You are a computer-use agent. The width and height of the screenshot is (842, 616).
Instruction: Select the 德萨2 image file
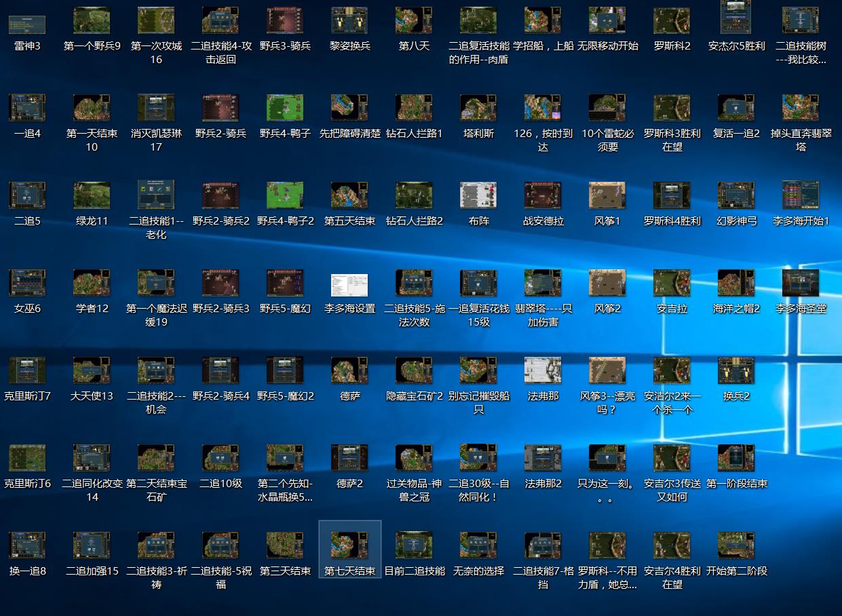pyautogui.click(x=349, y=459)
